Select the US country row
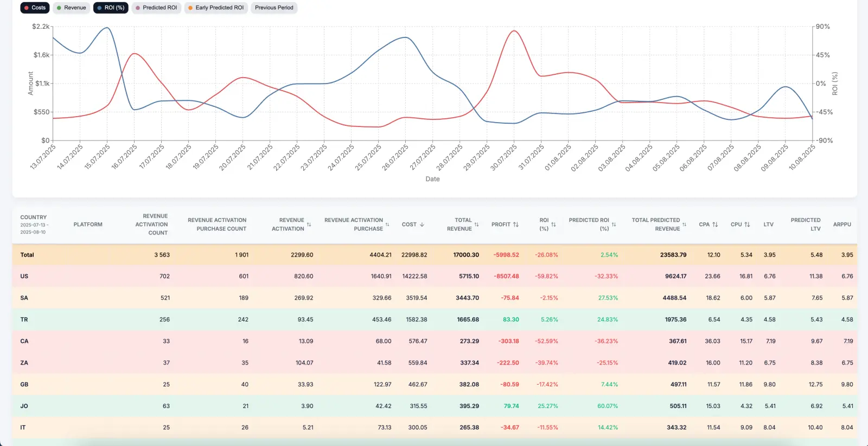Image resolution: width=868 pixels, height=446 pixels. coord(434,276)
